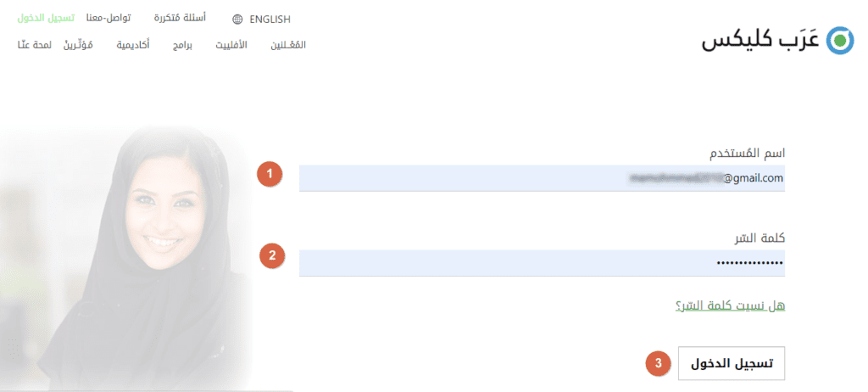Focus the كلمة السّر password field
Viewport: 868px width, 392px height.
(542, 263)
